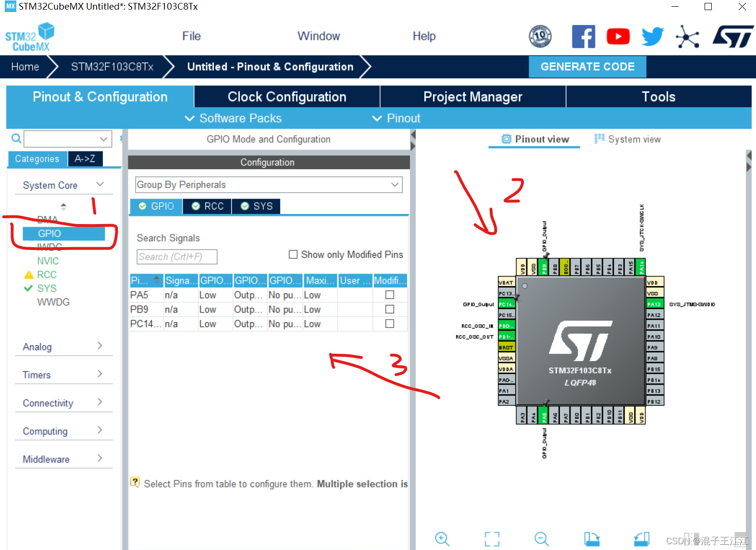
Task: Switch to System view
Action: click(628, 139)
